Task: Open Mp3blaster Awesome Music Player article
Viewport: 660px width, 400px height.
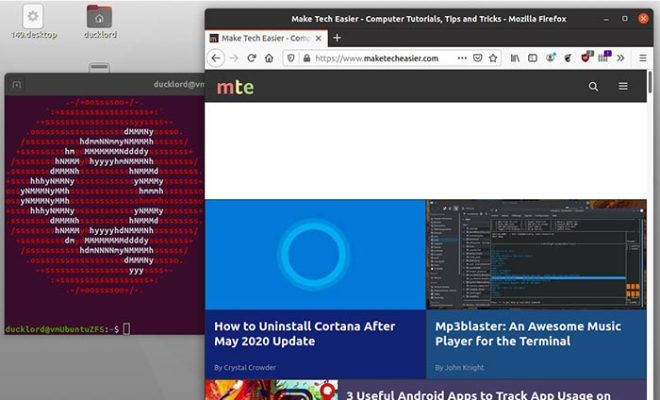Action: (528, 333)
